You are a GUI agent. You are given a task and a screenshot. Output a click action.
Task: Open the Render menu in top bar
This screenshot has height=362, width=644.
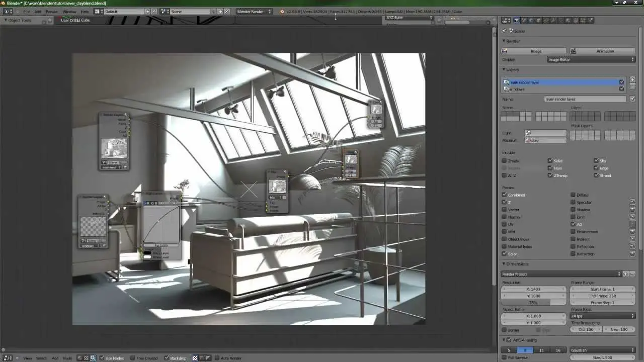click(x=52, y=11)
